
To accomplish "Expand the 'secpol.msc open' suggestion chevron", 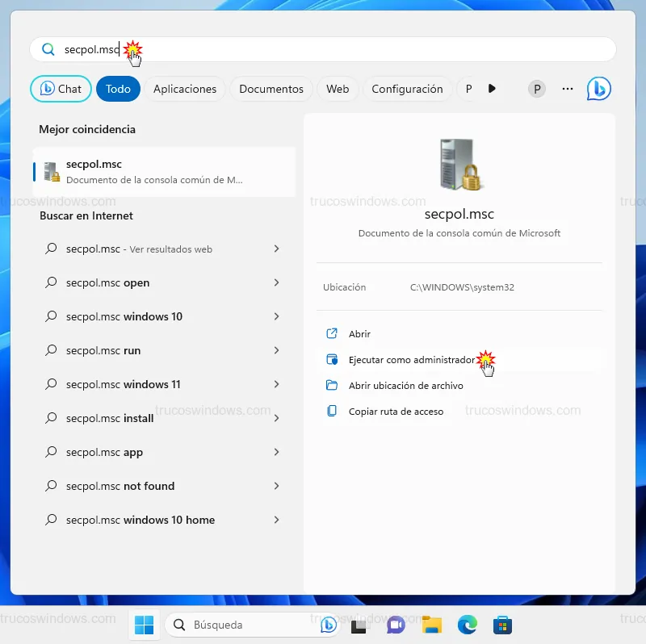I will [x=276, y=282].
